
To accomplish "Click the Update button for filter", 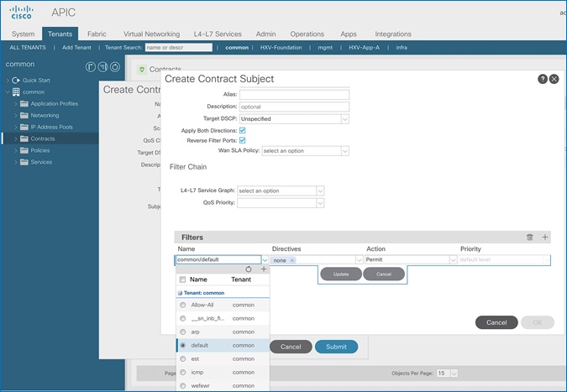I will point(340,274).
